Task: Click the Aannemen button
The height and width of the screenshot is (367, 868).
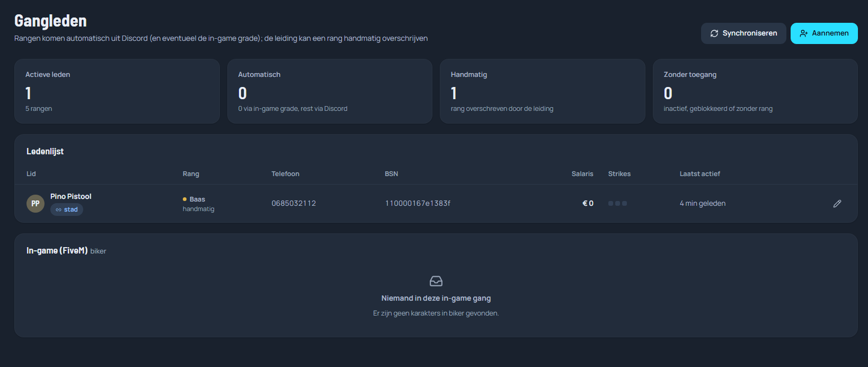Action: point(824,33)
